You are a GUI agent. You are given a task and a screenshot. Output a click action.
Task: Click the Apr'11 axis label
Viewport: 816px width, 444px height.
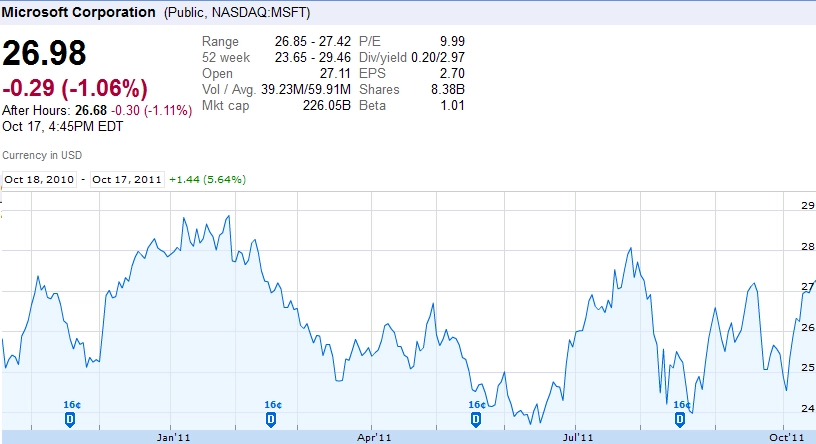point(374,437)
